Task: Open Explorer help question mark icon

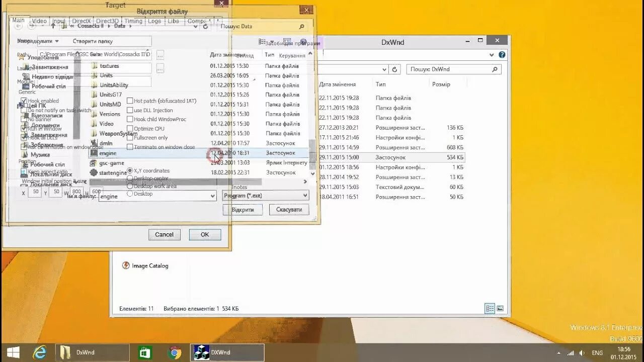Action: coord(502,55)
